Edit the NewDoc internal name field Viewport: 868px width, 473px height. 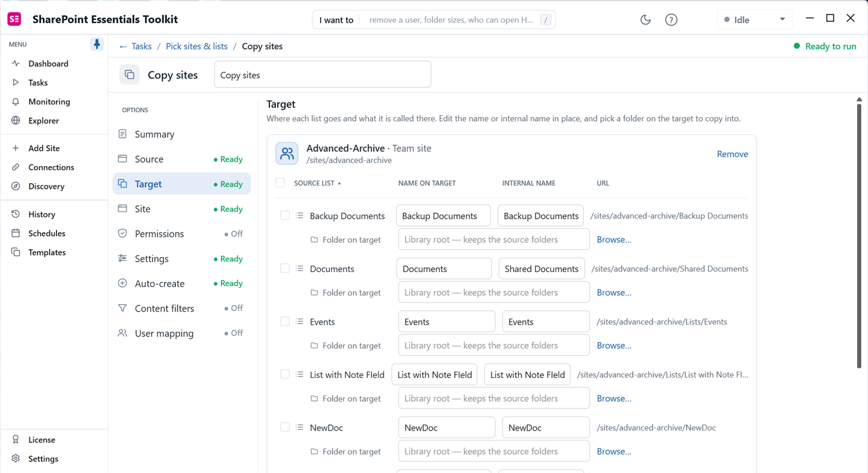pos(546,427)
